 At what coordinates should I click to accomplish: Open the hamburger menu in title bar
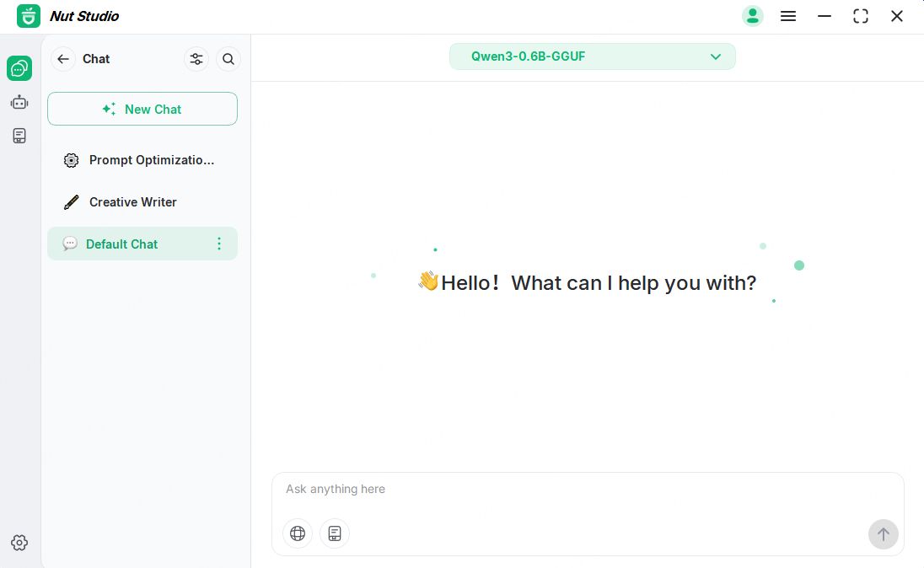pyautogui.click(x=788, y=16)
